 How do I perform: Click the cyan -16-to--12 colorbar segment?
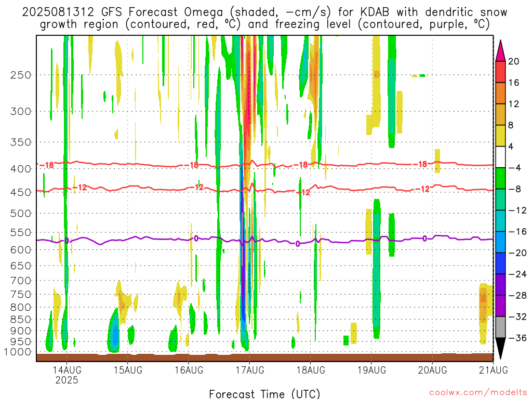[500, 221]
